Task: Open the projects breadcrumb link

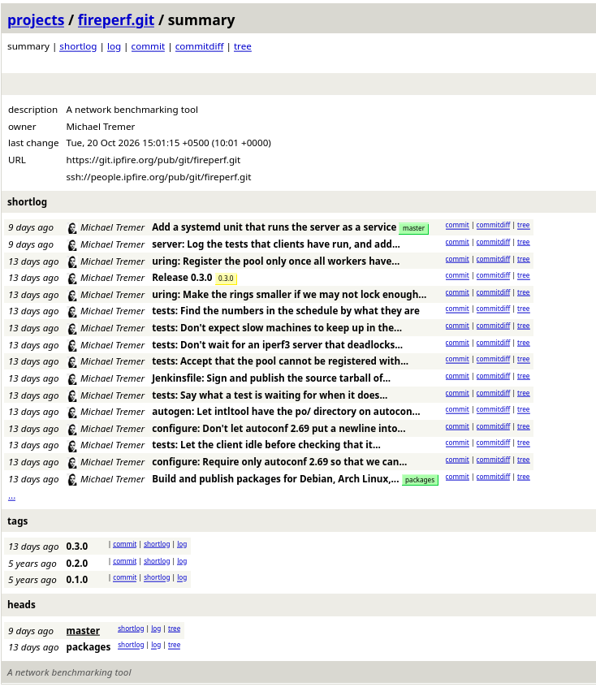Action: click(36, 20)
